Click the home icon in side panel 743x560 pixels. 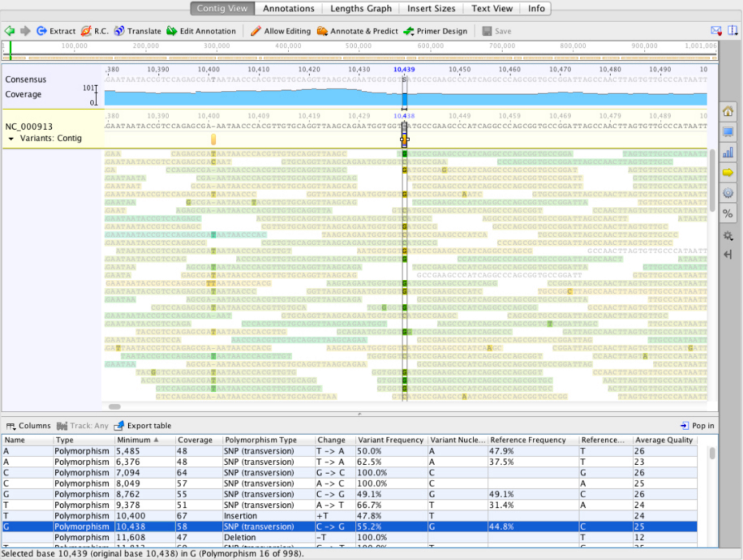(x=728, y=112)
